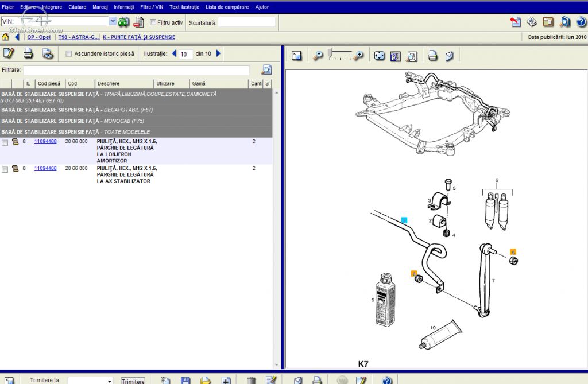The width and height of the screenshot is (588, 384).
Task: Open the Ajutor menu
Action: tap(262, 7)
